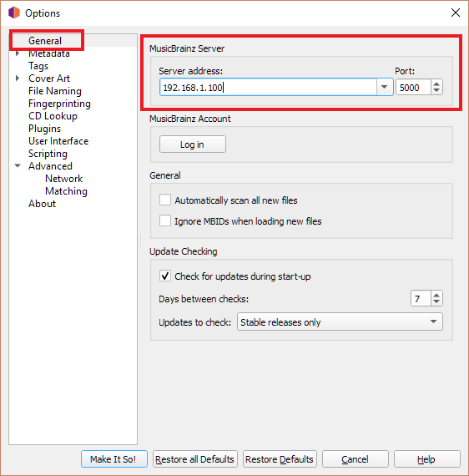469x476 pixels.
Task: Click the Port number field
Action: pos(413,88)
